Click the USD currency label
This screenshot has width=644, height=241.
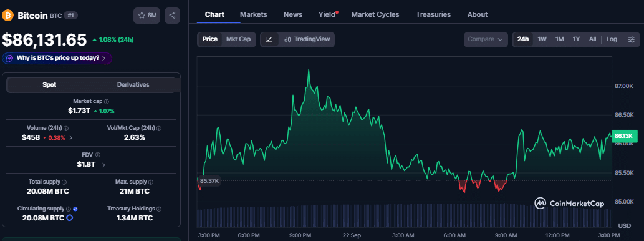click(x=624, y=226)
